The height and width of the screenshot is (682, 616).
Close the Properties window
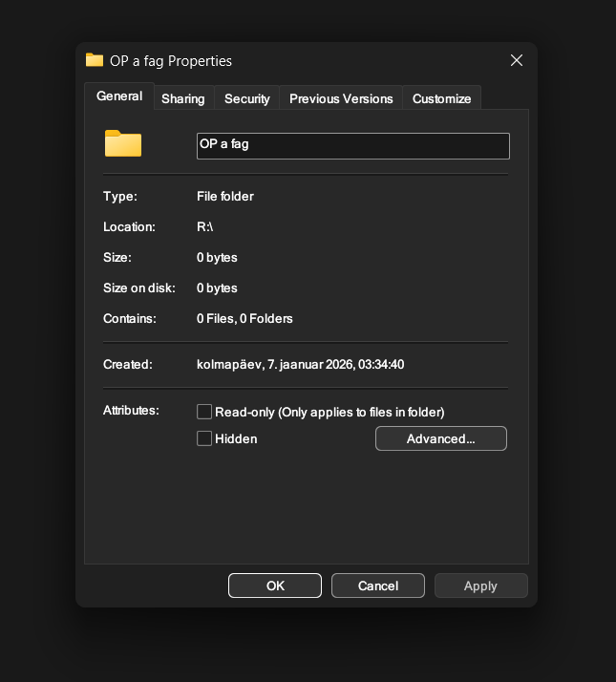[x=517, y=60]
